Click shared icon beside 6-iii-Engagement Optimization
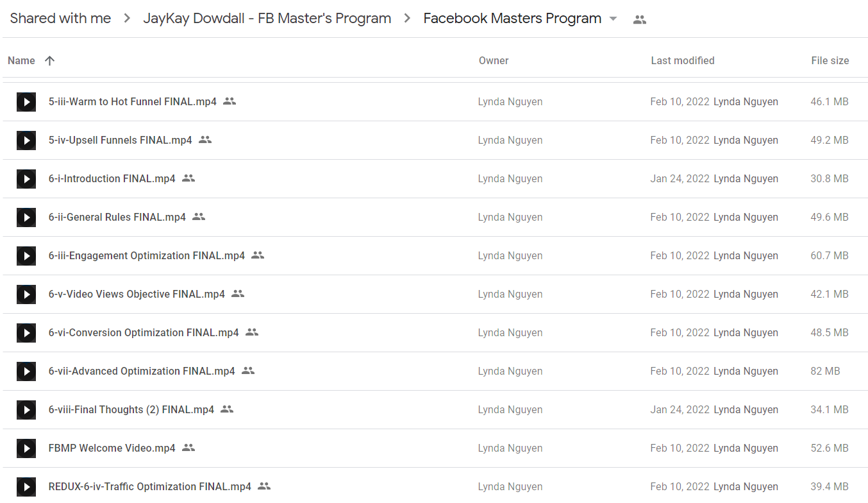The image size is (868, 503). click(x=258, y=255)
